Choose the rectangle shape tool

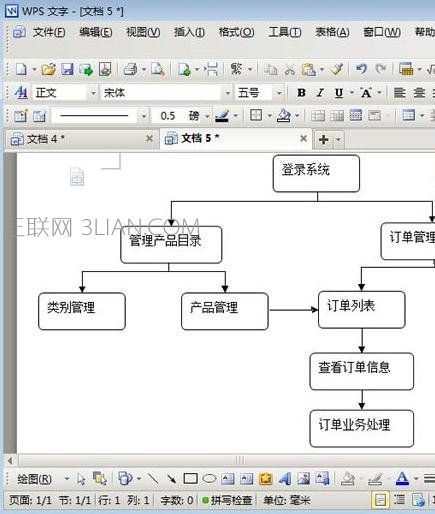click(x=190, y=479)
